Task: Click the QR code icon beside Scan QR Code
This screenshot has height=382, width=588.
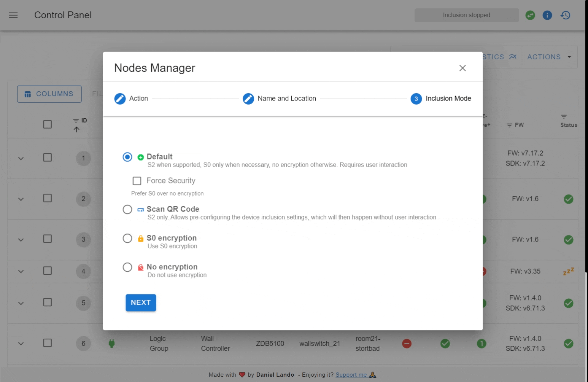Action: point(140,209)
